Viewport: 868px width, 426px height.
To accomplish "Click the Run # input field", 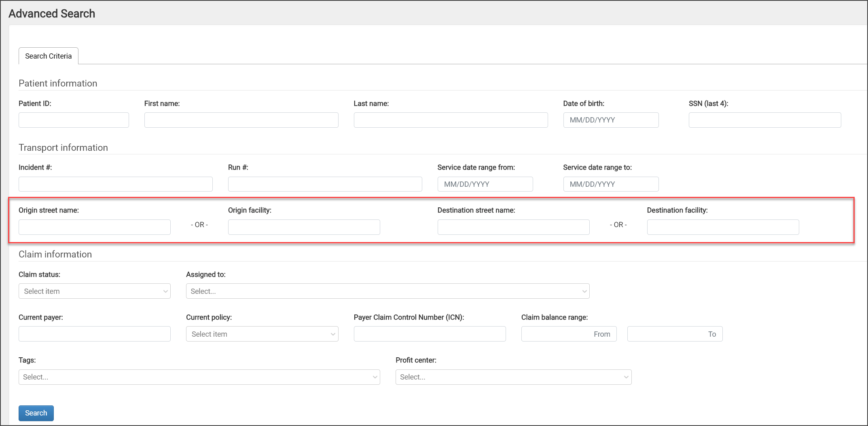I will 325,184.
